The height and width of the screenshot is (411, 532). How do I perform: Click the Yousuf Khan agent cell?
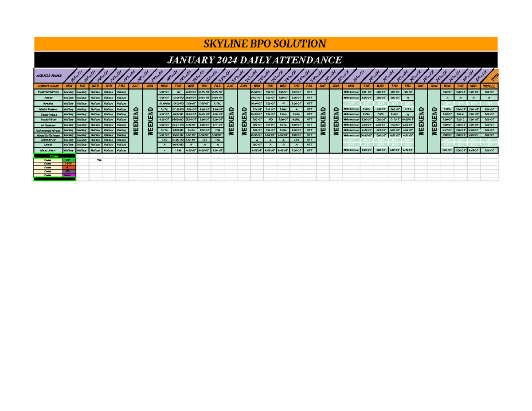point(48,120)
